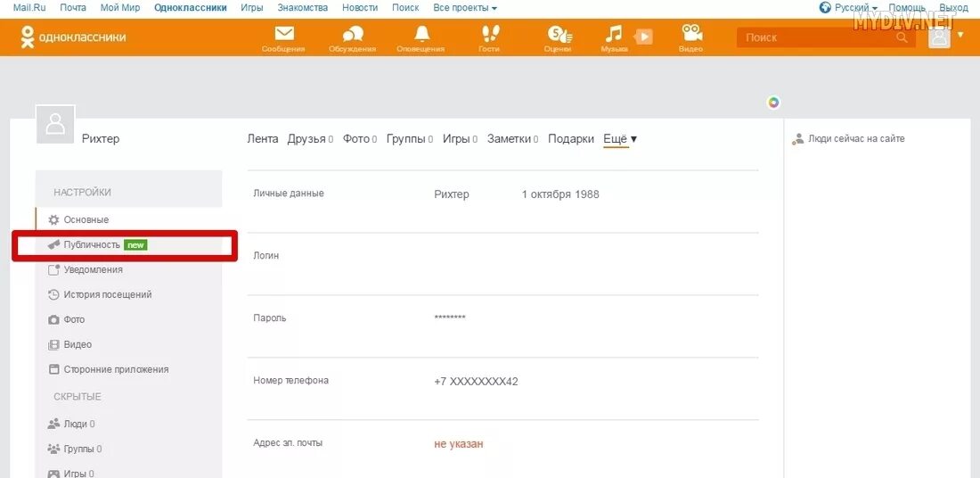Switch to the Друзья tab
Image resolution: width=980 pixels, height=478 pixels.
[310, 139]
